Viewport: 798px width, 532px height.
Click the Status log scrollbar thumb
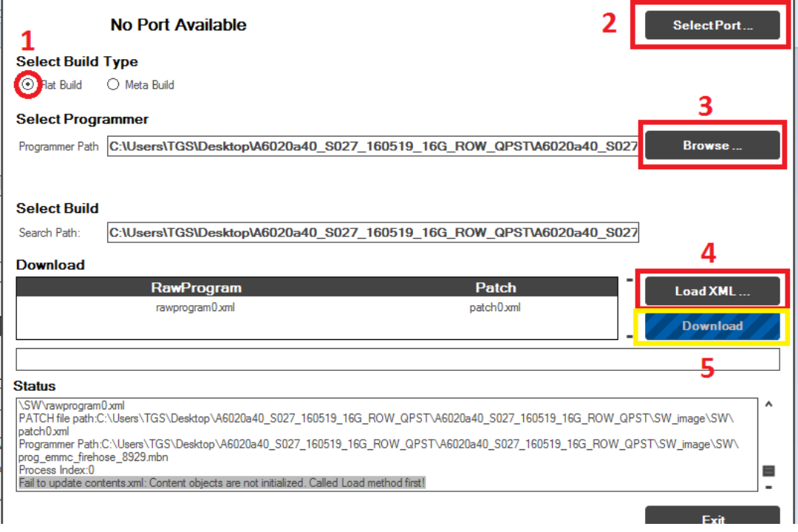click(x=768, y=471)
